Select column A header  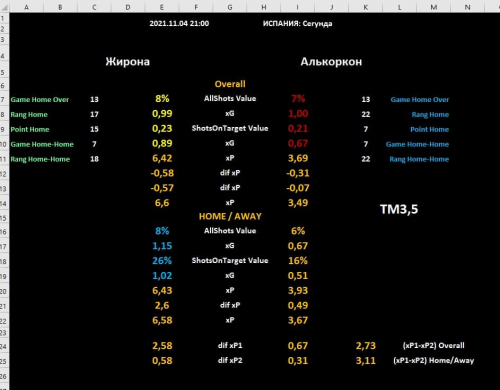click(x=26, y=7)
